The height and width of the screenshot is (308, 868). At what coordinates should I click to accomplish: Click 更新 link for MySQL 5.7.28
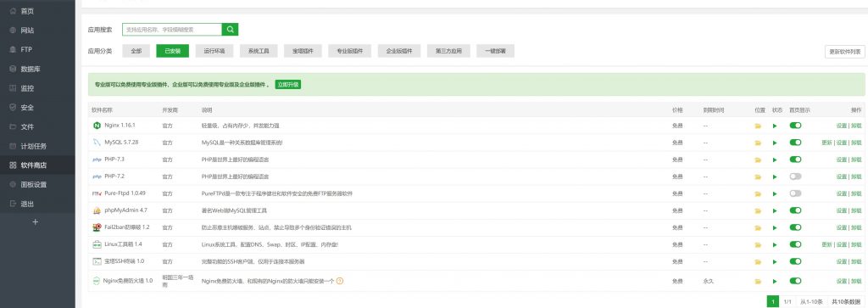coord(826,143)
